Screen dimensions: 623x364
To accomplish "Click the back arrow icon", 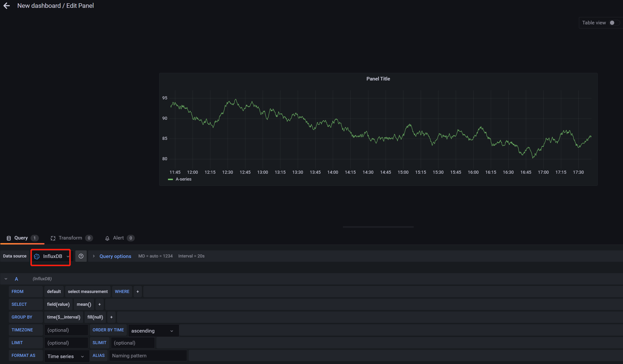I will pos(7,6).
